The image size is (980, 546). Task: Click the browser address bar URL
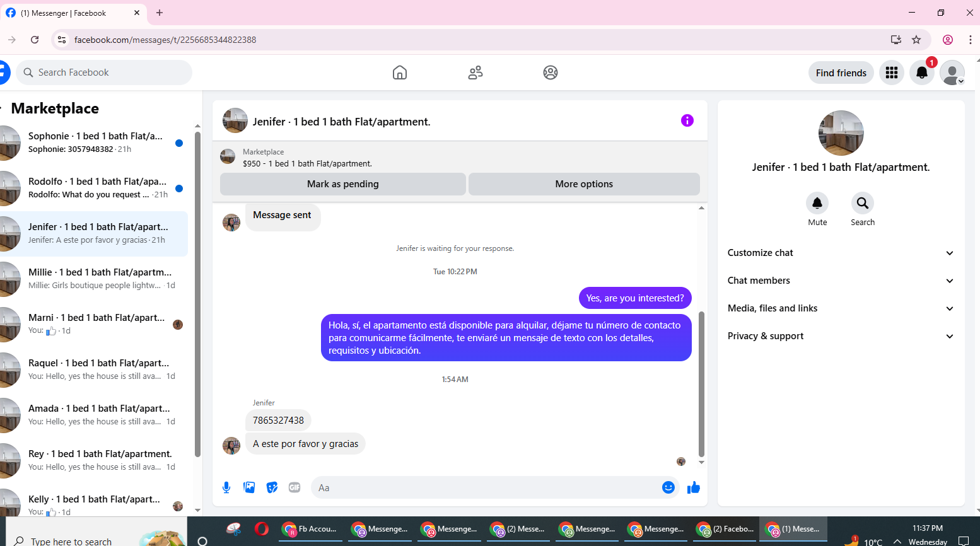165,40
